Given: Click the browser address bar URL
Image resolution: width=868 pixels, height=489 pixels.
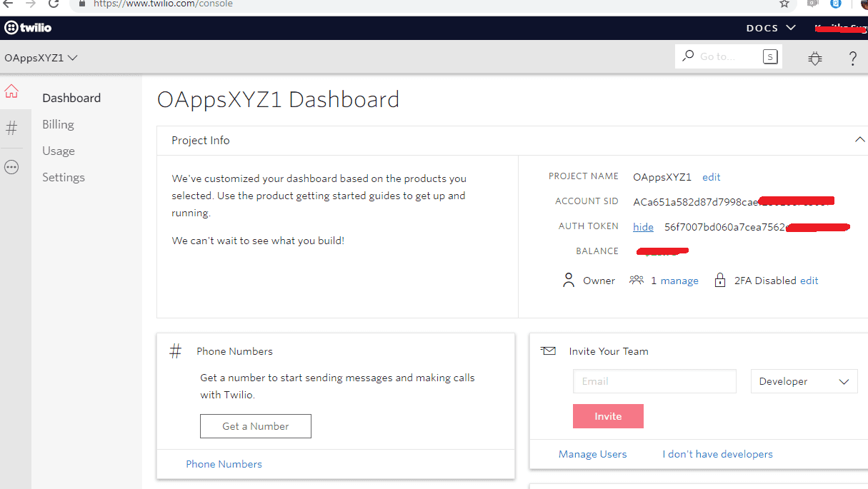Looking at the screenshot, I should tap(163, 4).
